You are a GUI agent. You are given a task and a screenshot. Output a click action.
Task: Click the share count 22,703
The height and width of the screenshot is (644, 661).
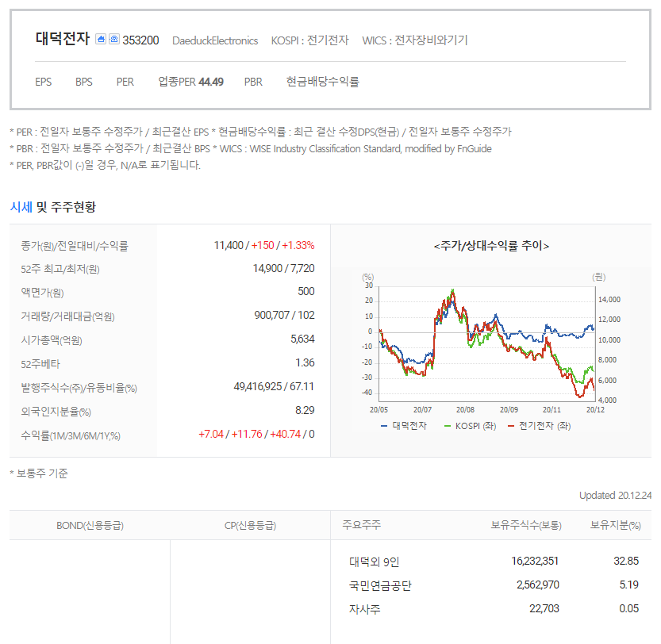pos(544,608)
